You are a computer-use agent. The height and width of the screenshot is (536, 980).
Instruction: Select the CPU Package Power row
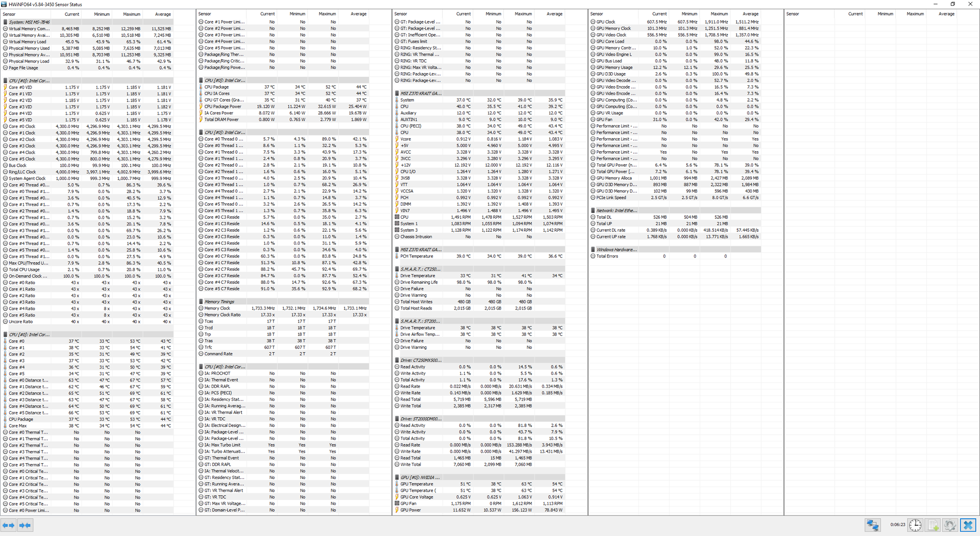[223, 107]
